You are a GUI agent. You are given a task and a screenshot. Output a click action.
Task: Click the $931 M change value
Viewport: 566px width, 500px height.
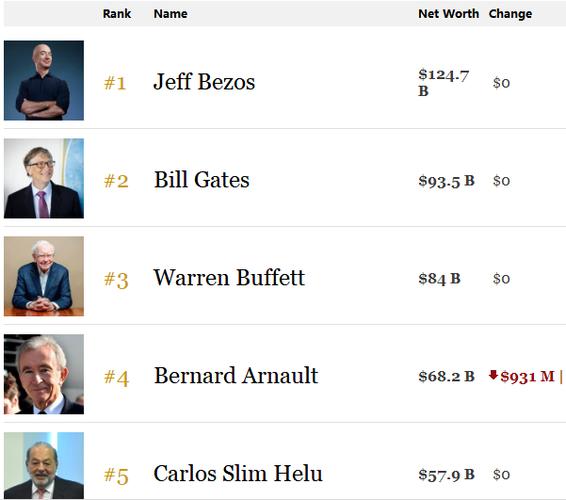[x=527, y=377]
